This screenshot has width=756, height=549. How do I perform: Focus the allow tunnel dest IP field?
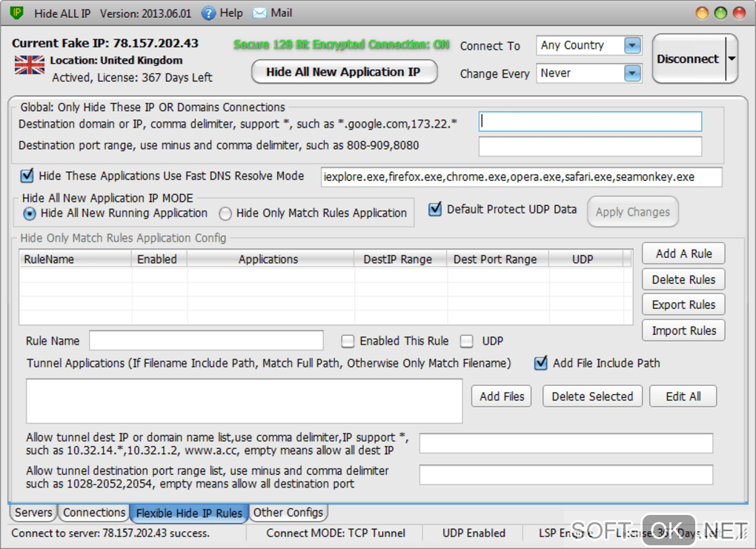tap(566, 443)
